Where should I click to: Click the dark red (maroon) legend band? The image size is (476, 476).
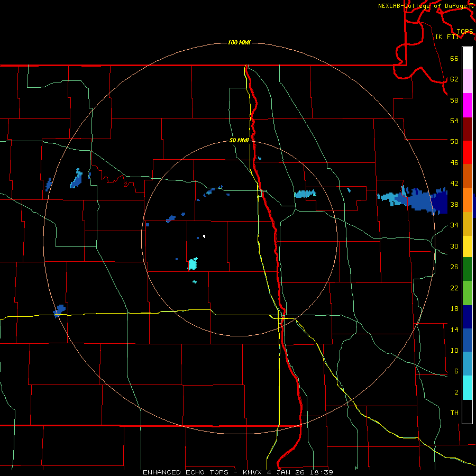[467, 129]
